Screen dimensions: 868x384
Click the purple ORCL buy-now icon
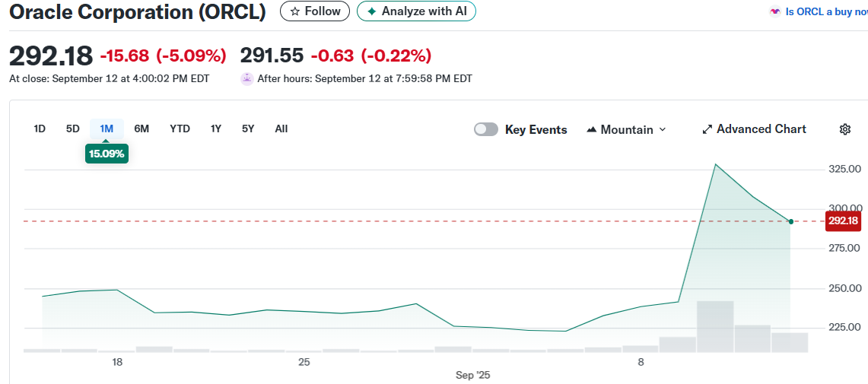pos(775,11)
